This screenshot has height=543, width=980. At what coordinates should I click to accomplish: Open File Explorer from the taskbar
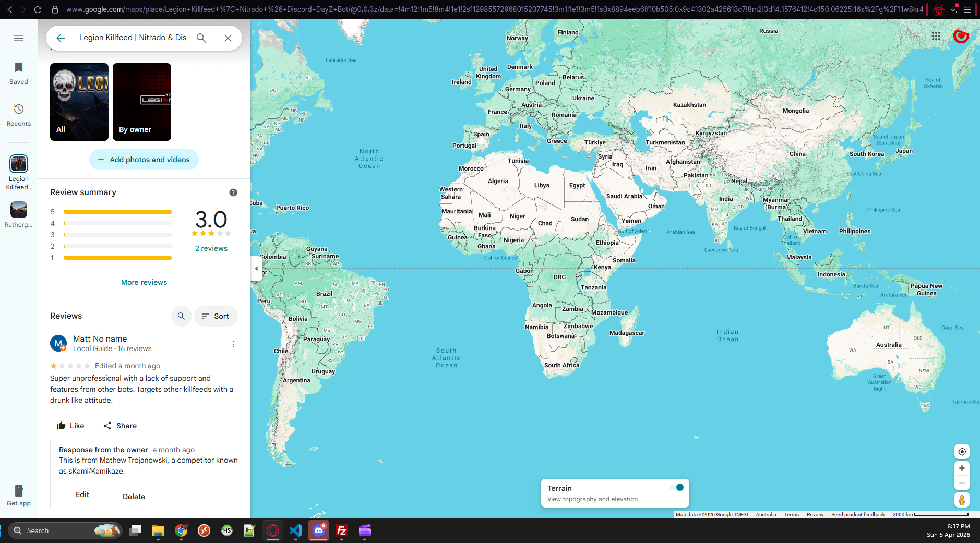(158, 530)
